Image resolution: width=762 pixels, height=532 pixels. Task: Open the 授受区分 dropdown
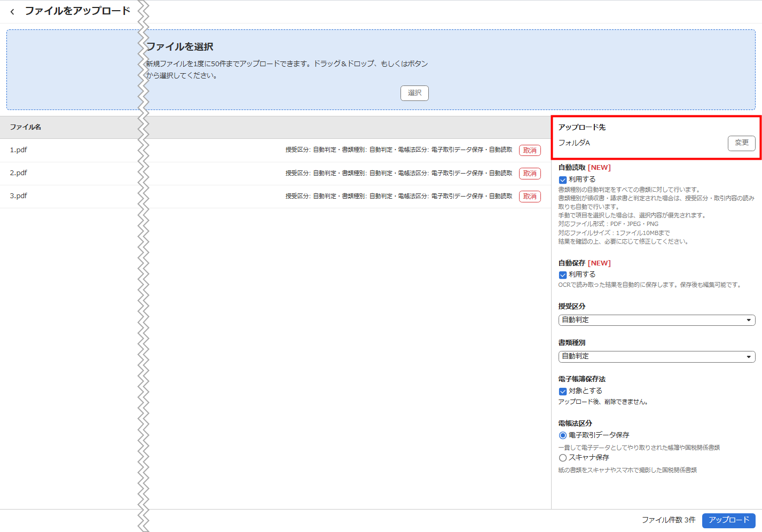pos(657,320)
